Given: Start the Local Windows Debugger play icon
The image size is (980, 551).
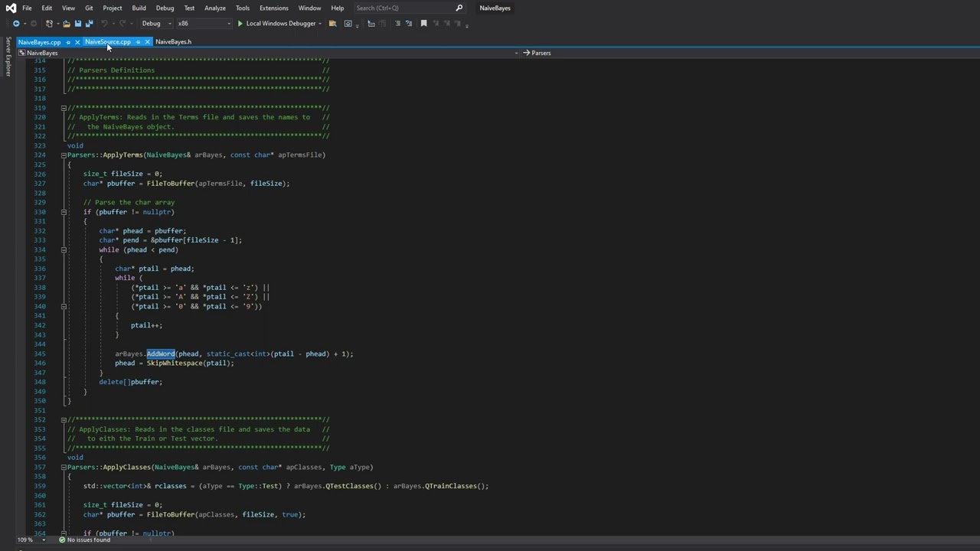Looking at the screenshot, I should (240, 23).
